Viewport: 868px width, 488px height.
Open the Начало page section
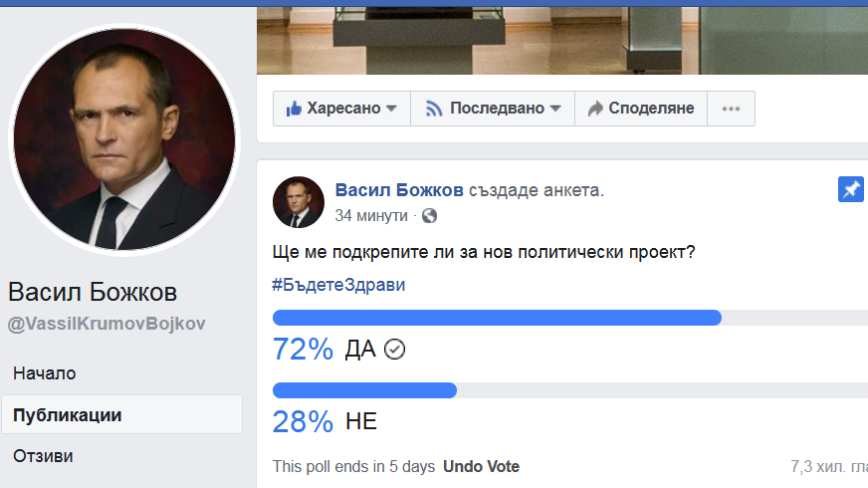coord(45,373)
